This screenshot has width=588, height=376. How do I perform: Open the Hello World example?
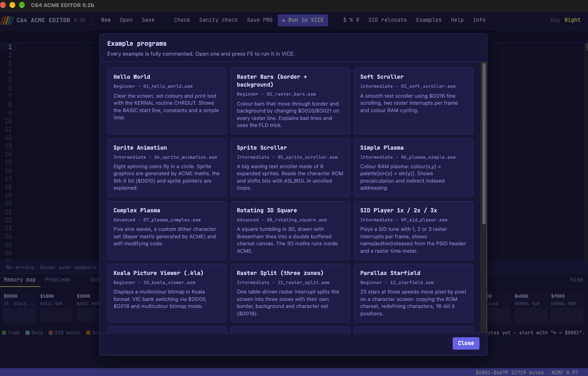pyautogui.click(x=167, y=101)
